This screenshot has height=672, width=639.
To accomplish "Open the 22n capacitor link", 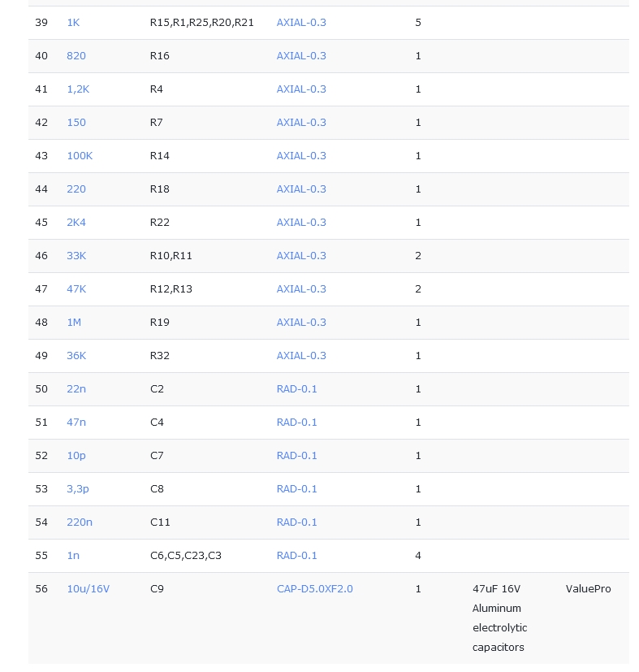I will tap(76, 389).
